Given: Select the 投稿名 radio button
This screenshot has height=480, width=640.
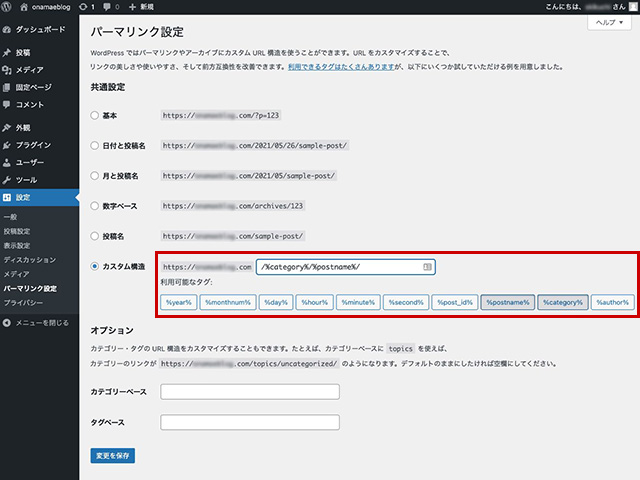Looking at the screenshot, I should click(94, 236).
